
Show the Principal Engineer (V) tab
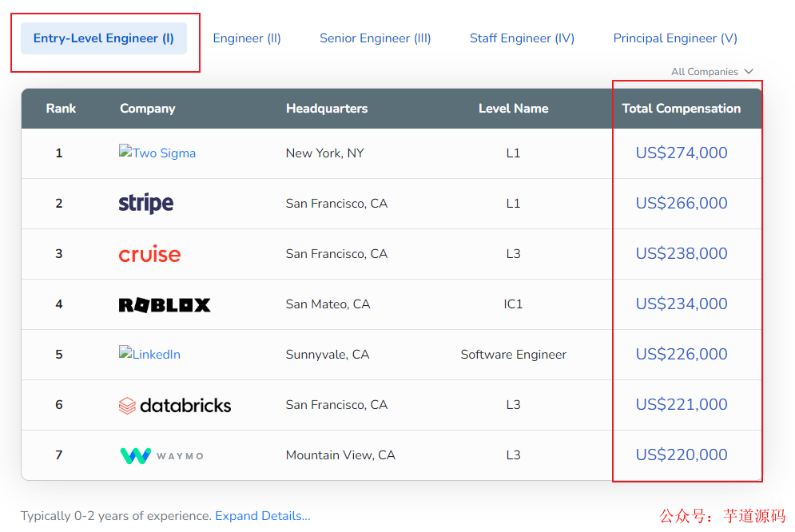click(675, 38)
